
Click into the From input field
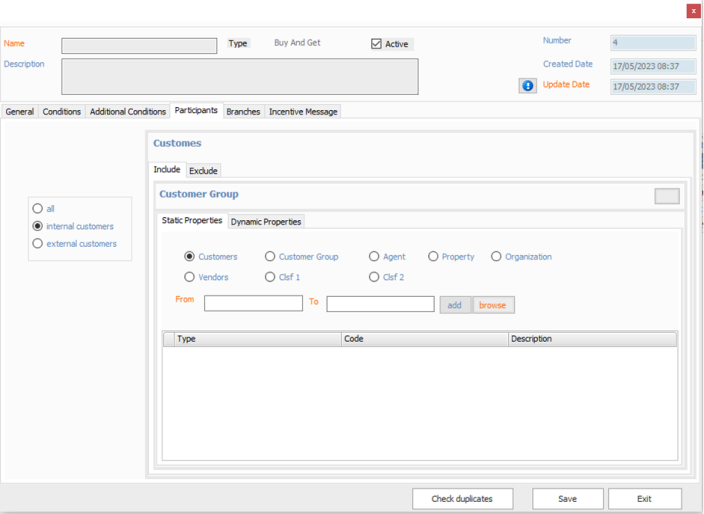pyautogui.click(x=253, y=303)
